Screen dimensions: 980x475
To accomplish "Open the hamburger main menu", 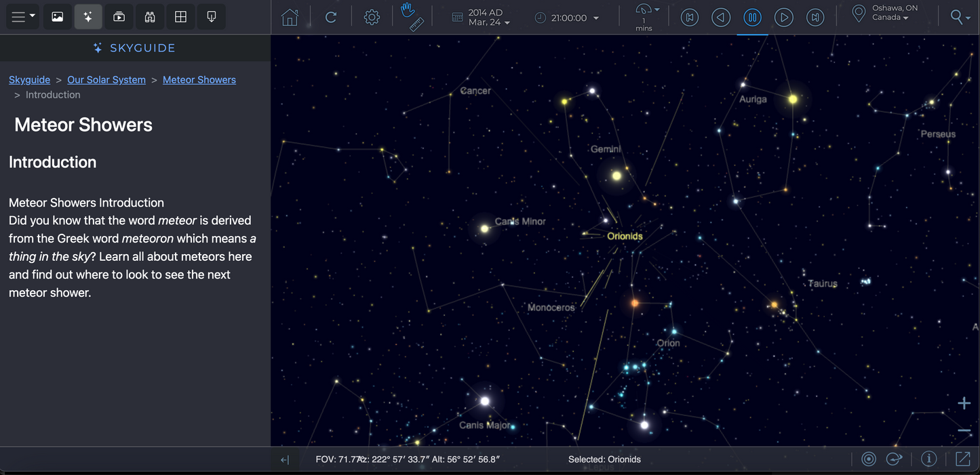I will (x=22, y=17).
